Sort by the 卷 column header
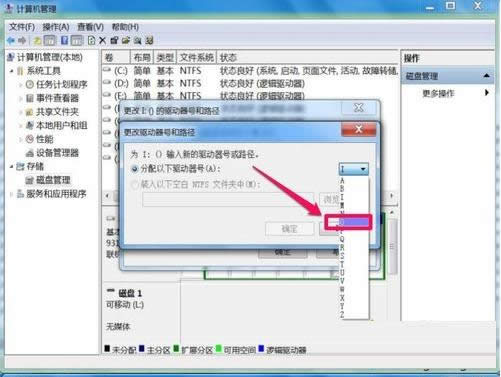 point(115,58)
